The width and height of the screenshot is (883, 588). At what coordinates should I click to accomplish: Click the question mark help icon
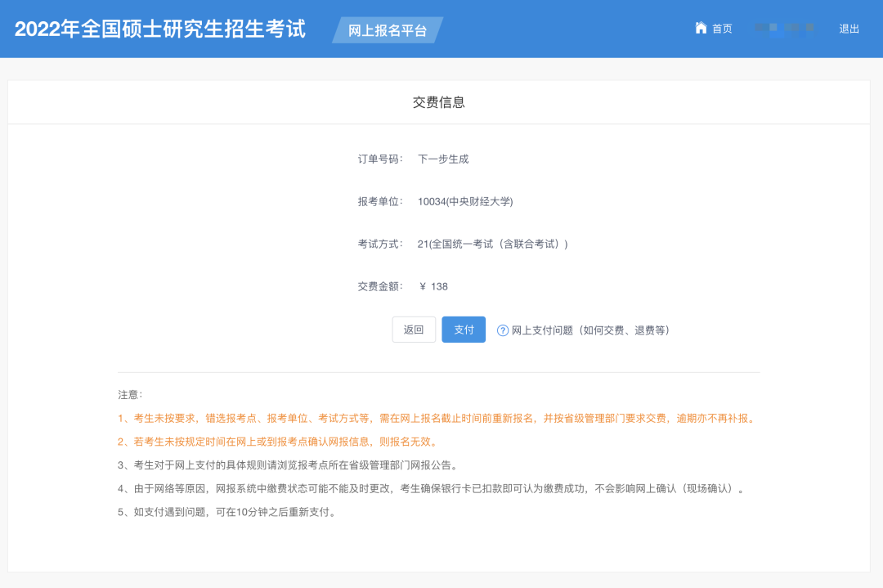click(x=502, y=330)
